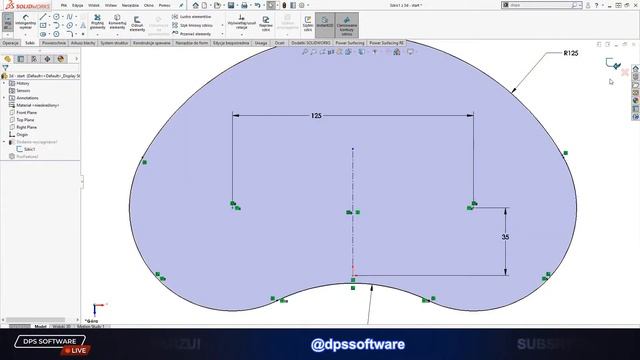Image resolution: width=640 pixels, height=360 pixels.
Task: Open the DisplayManager panel tab
Action: pos(61,59)
